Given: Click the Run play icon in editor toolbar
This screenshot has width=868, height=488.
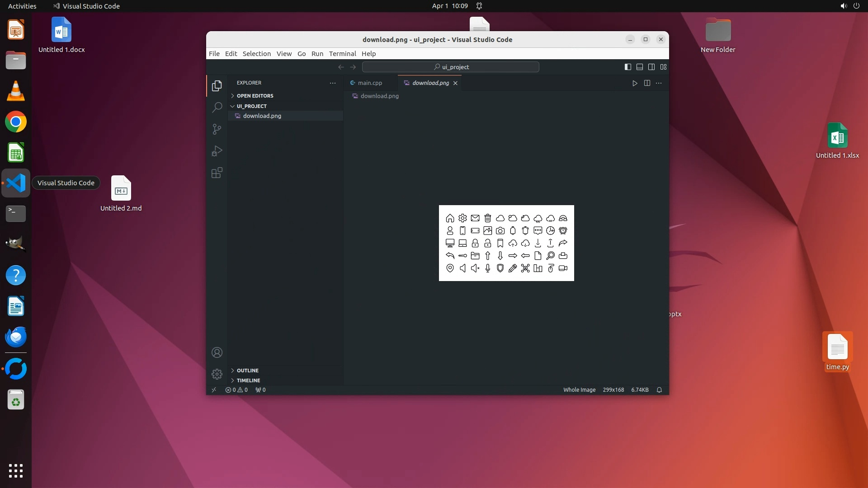Looking at the screenshot, I should point(635,83).
